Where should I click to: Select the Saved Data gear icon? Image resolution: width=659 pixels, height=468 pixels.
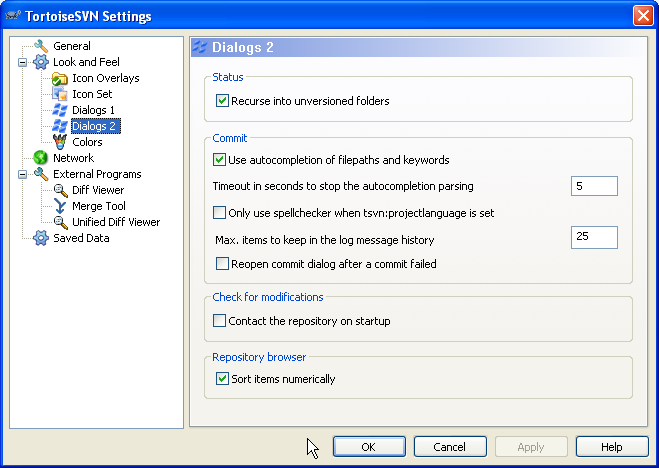pyautogui.click(x=41, y=238)
